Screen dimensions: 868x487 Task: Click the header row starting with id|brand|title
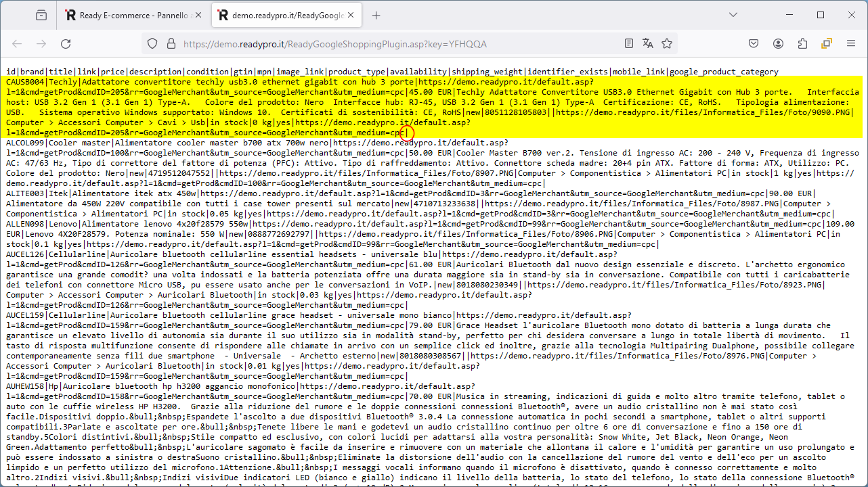tap(393, 72)
